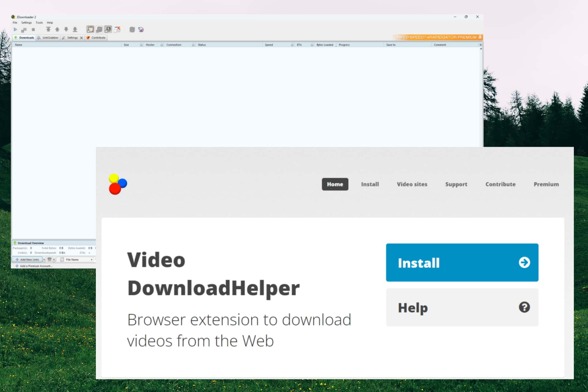Toggle the lock icon on Connection column
Viewport: 588px width, 392px height.
[x=193, y=45]
